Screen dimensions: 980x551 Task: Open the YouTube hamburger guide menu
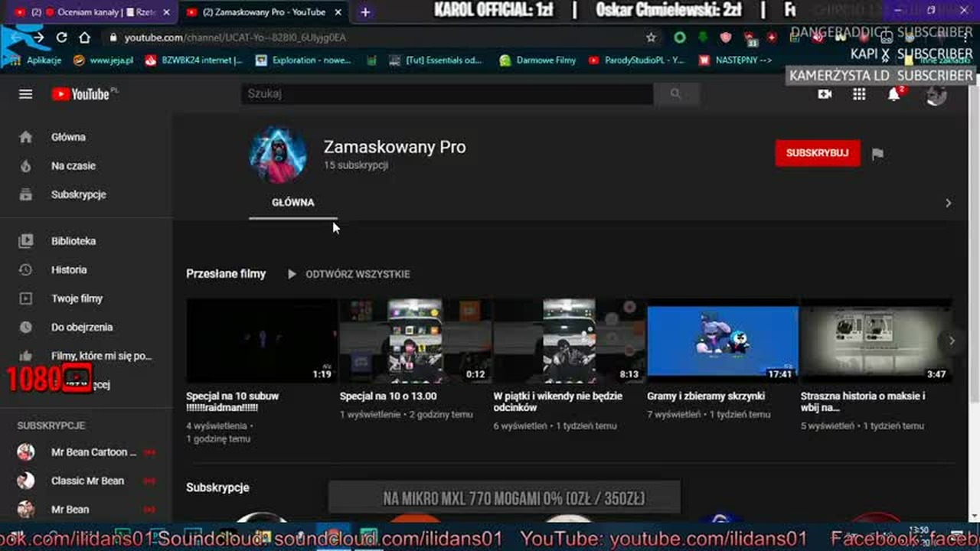[25, 94]
